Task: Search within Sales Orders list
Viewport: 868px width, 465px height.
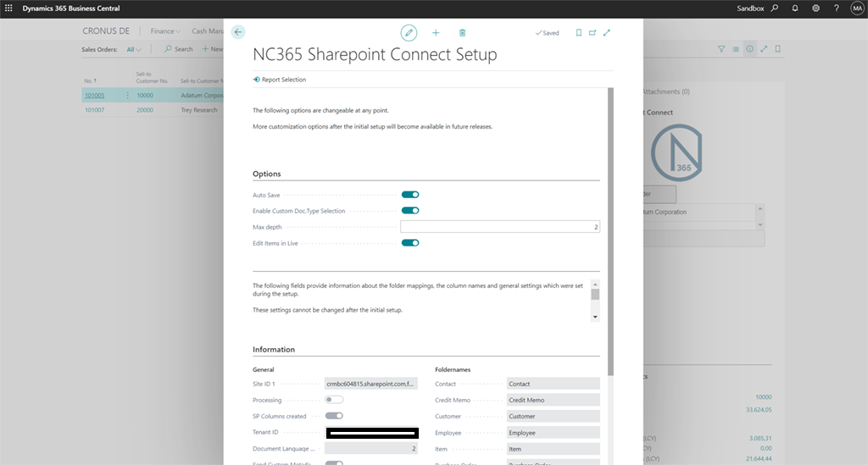Action: click(178, 49)
